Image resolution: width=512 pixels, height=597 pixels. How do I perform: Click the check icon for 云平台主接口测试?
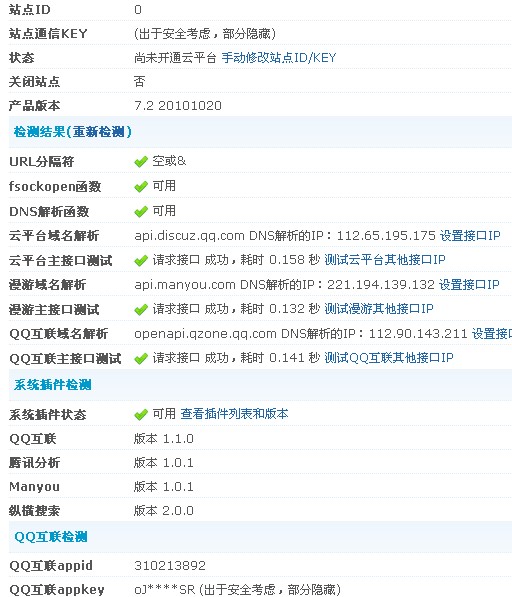point(141,260)
